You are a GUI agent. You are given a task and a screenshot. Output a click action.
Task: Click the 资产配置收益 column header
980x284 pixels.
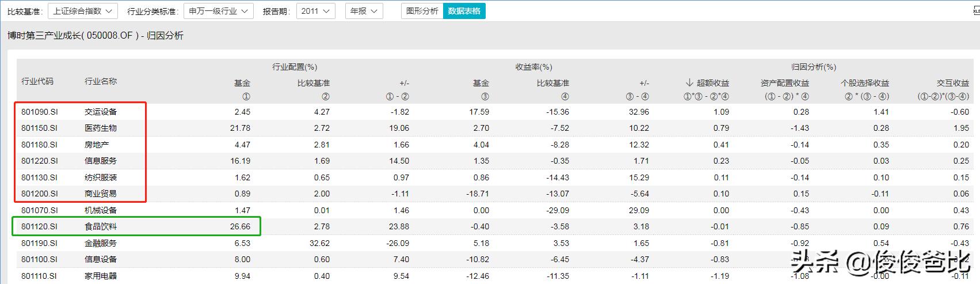[784, 83]
